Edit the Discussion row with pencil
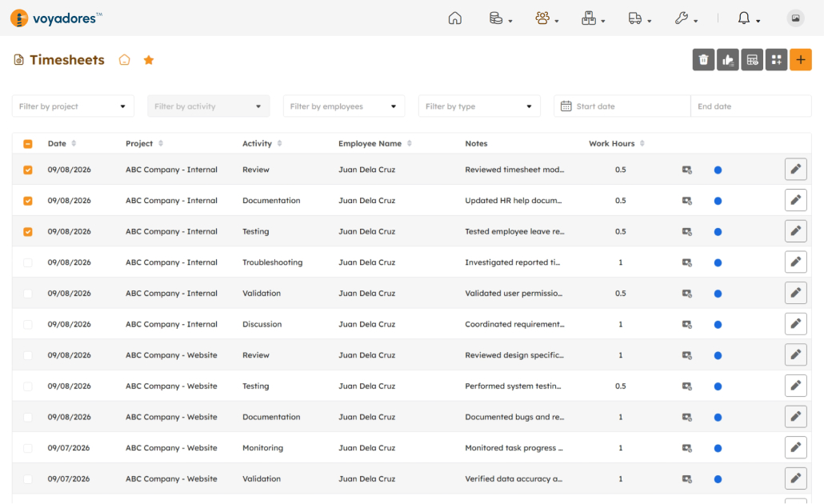 pyautogui.click(x=796, y=324)
